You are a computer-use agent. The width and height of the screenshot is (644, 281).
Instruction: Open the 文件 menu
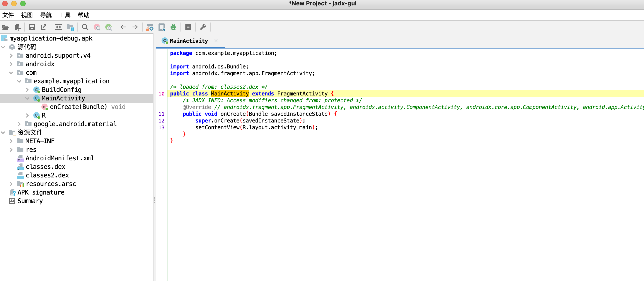point(8,15)
